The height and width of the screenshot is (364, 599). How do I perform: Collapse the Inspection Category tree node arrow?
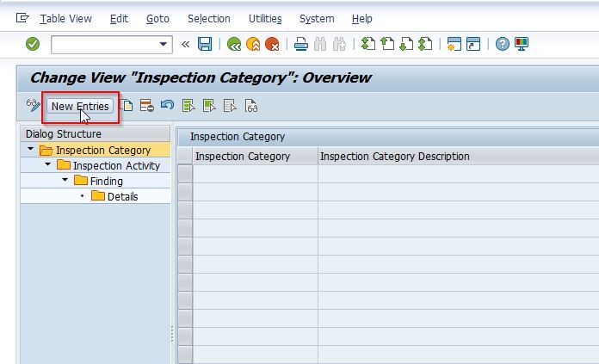click(31, 149)
